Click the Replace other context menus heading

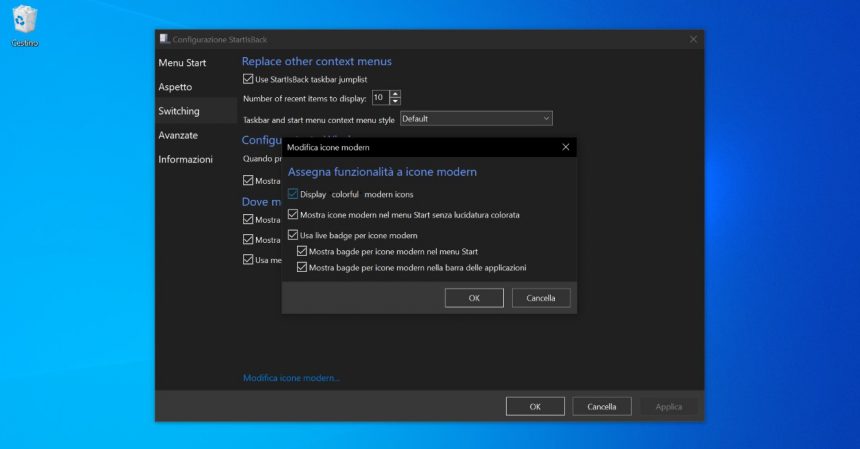click(x=316, y=61)
